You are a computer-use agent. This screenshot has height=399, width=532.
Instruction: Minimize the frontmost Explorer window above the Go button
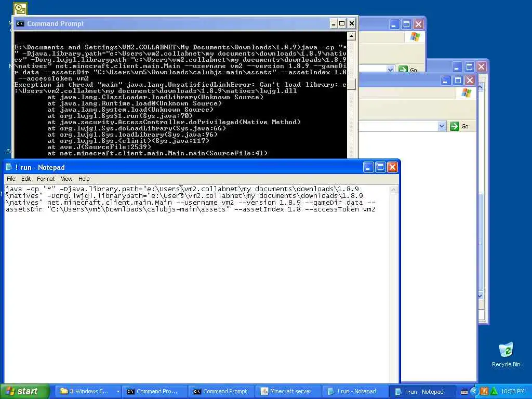pyautogui.click(x=445, y=81)
